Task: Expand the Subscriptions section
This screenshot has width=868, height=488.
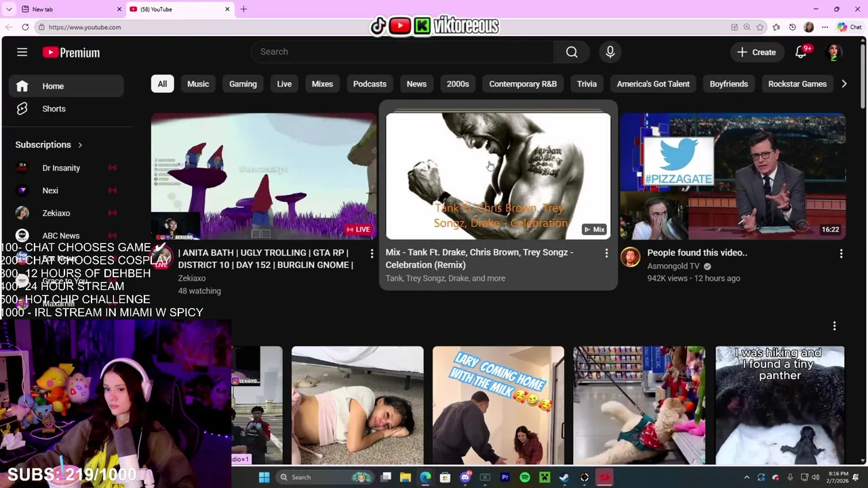Action: coord(49,144)
